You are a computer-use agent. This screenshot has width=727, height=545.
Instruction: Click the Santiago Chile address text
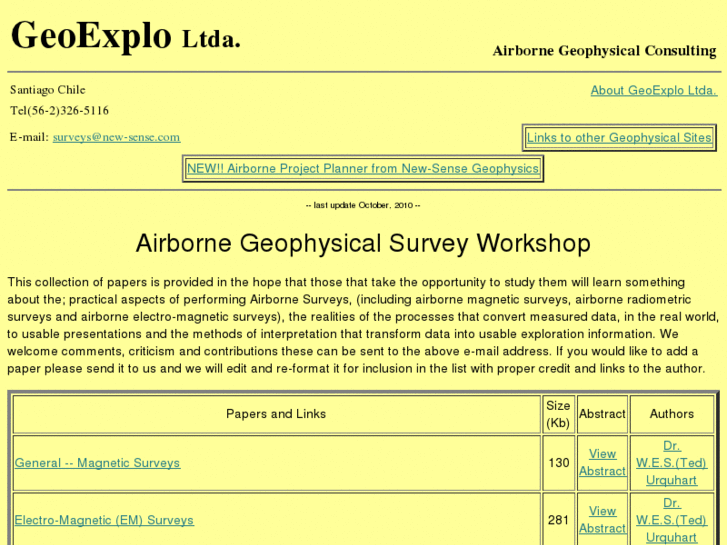tap(48, 90)
